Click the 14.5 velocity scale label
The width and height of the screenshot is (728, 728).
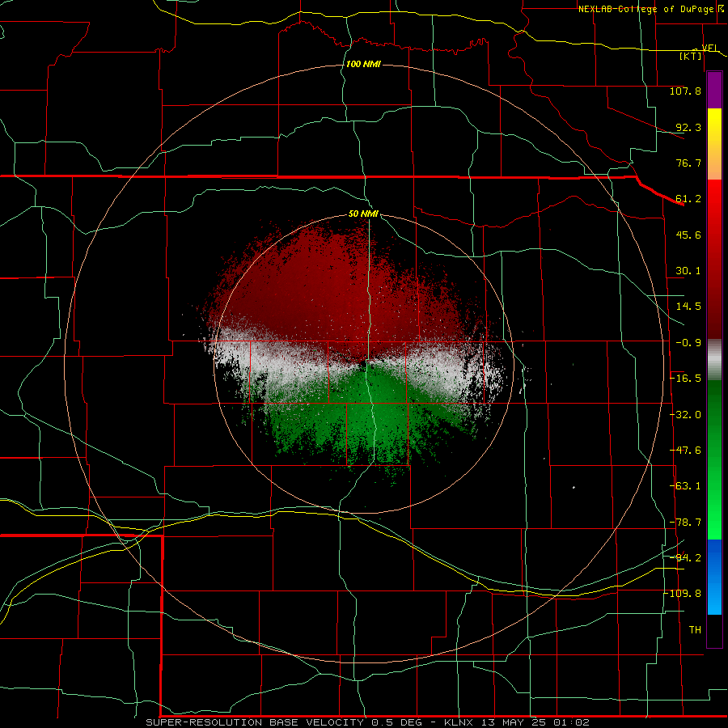coord(688,307)
